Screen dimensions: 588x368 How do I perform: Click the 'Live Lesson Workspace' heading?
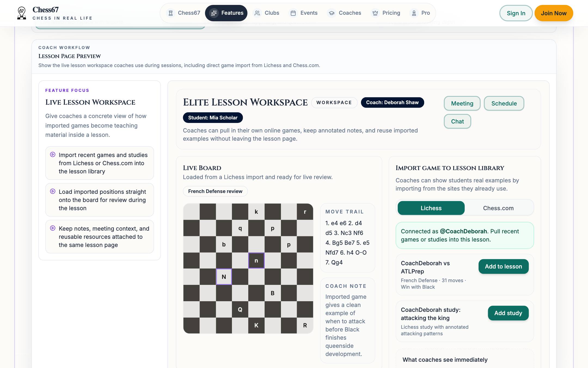[x=90, y=102]
